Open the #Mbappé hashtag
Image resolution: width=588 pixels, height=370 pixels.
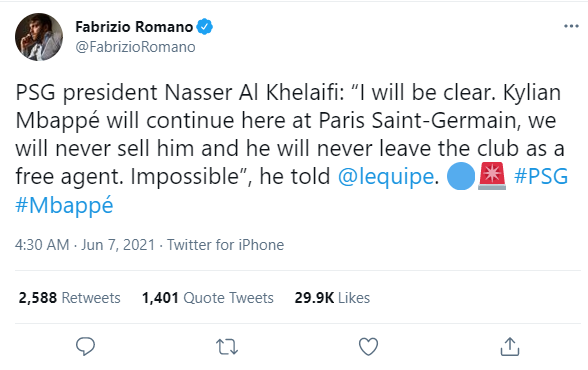(64, 205)
